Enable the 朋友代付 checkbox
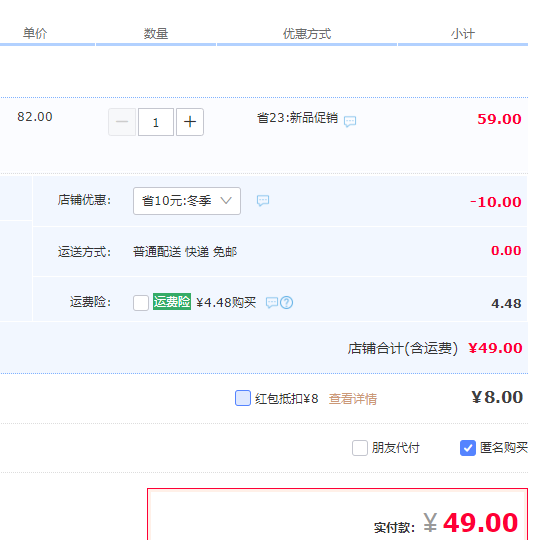The image size is (555, 540). (x=360, y=448)
